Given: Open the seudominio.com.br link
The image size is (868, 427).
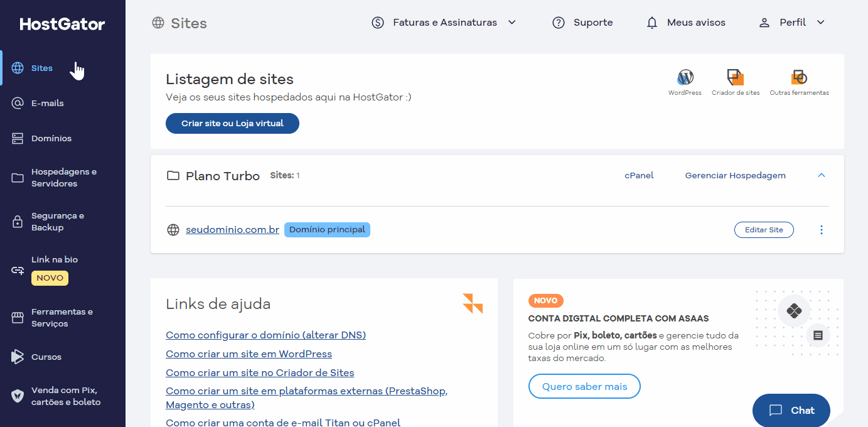Looking at the screenshot, I should tap(232, 230).
